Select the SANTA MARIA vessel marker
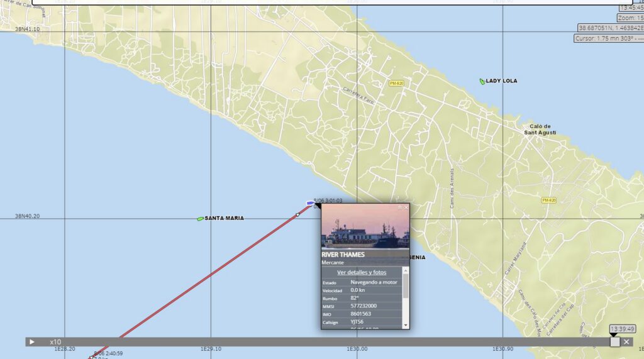The width and height of the screenshot is (644, 359). pyautogui.click(x=200, y=219)
